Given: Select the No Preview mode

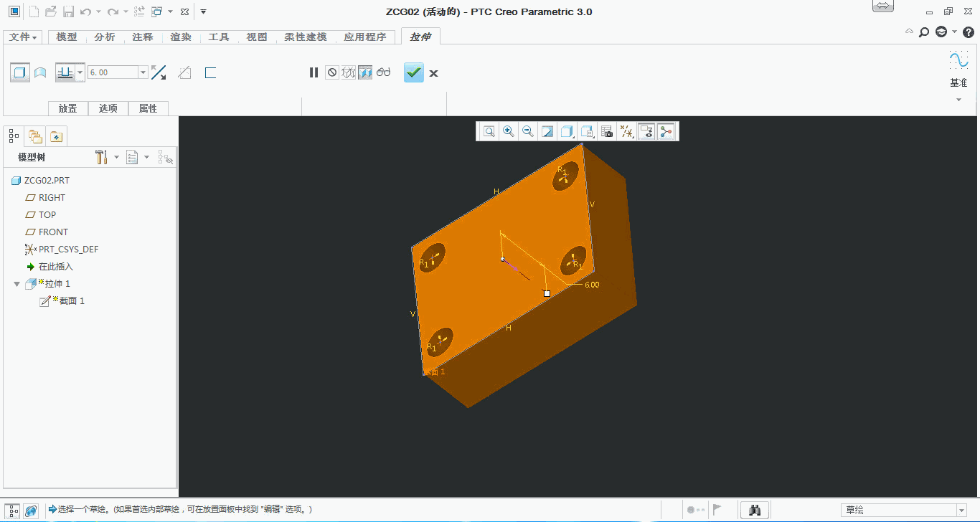Looking at the screenshot, I should coord(331,72).
